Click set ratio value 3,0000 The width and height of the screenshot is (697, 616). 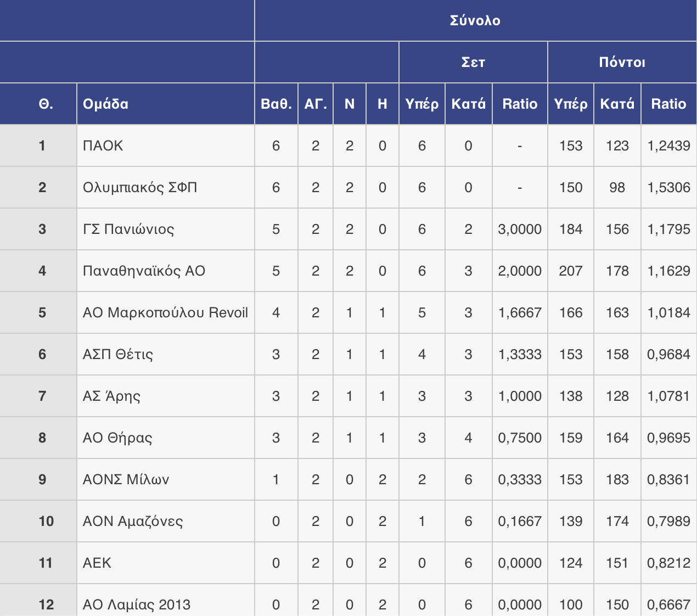(x=520, y=229)
